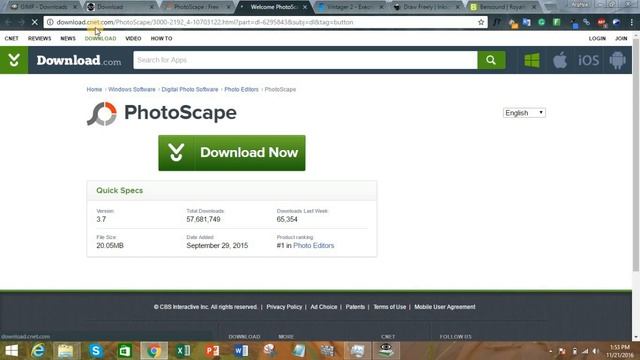
Task: Go to Photo Editors breadcrumb link
Action: click(242, 89)
